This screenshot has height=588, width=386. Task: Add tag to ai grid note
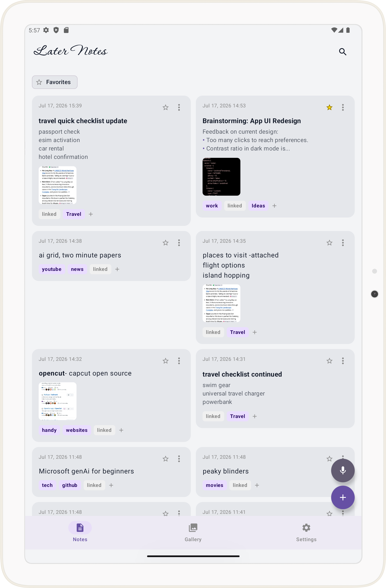[x=117, y=269]
